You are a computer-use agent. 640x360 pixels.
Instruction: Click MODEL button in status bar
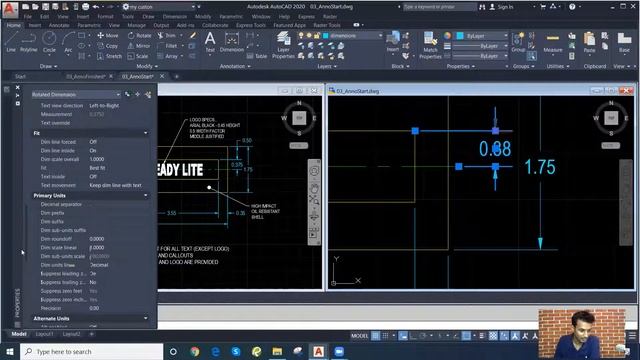[360, 336]
